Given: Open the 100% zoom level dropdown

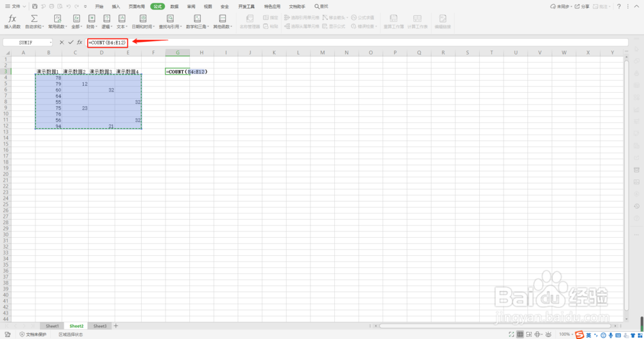Looking at the screenshot, I should (x=565, y=334).
